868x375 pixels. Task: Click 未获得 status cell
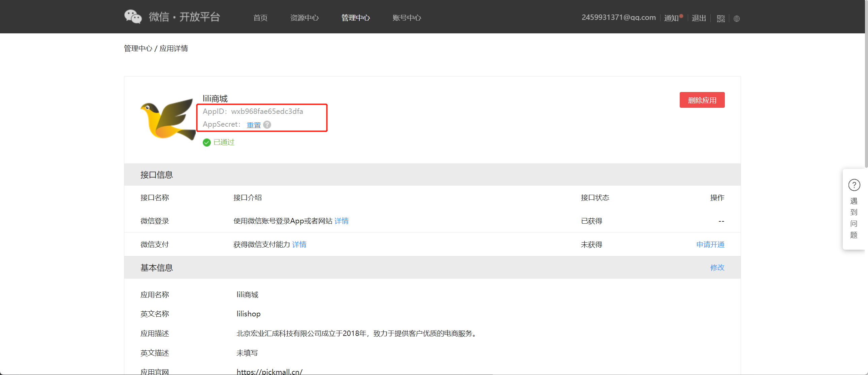pos(591,245)
